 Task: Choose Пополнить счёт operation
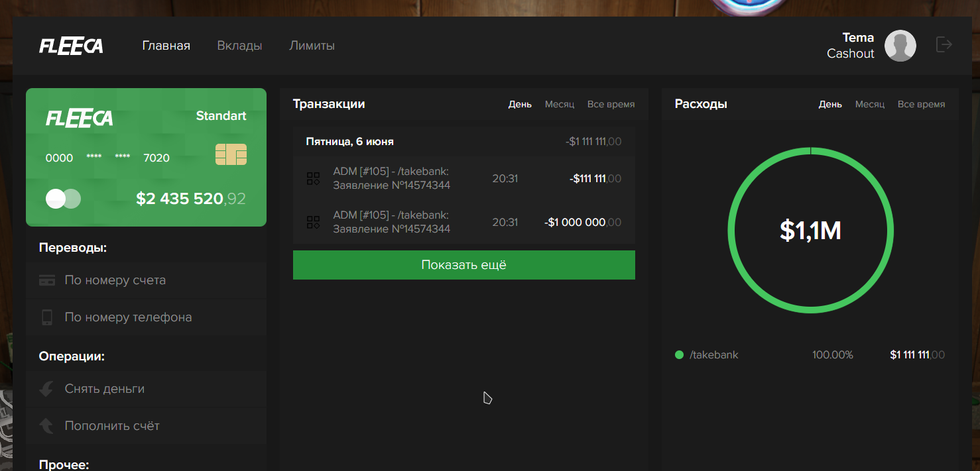146,426
